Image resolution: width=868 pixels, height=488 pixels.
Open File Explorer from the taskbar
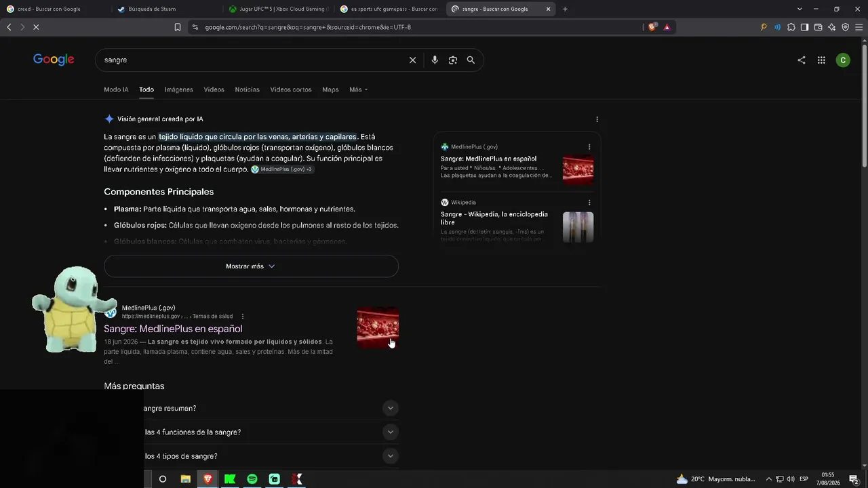point(185,479)
